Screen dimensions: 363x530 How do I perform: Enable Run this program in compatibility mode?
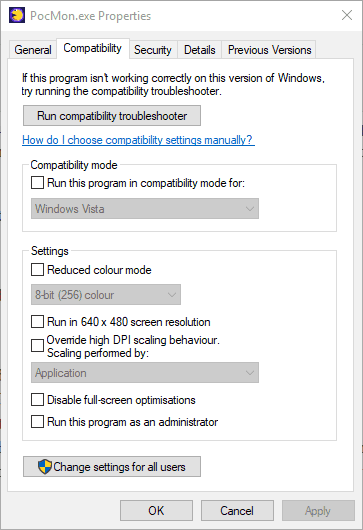(x=38, y=183)
